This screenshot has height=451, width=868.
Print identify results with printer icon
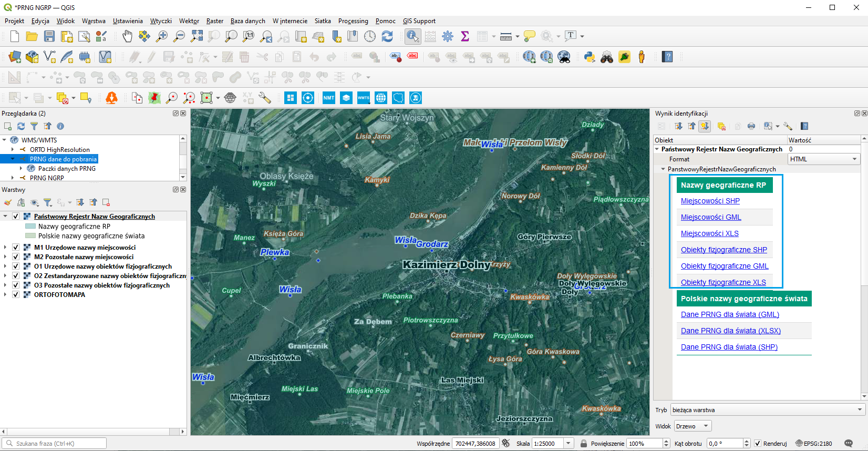point(751,126)
